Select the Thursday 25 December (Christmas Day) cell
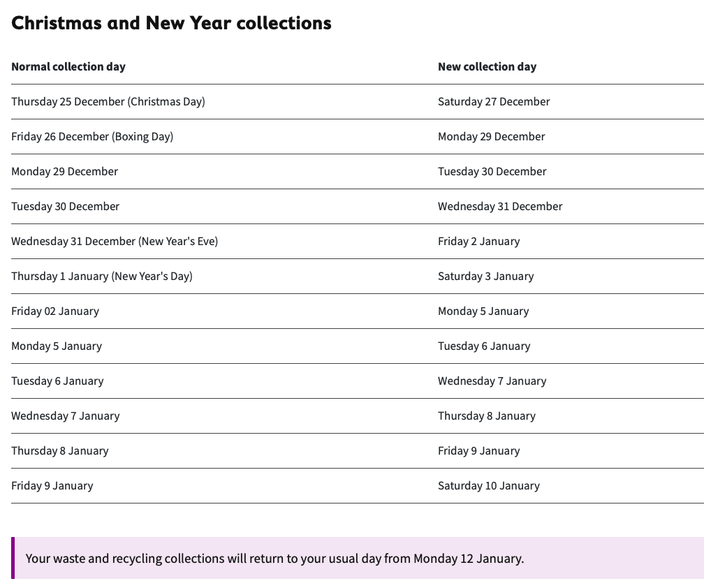Viewport: 711px width, 588px height. click(108, 102)
